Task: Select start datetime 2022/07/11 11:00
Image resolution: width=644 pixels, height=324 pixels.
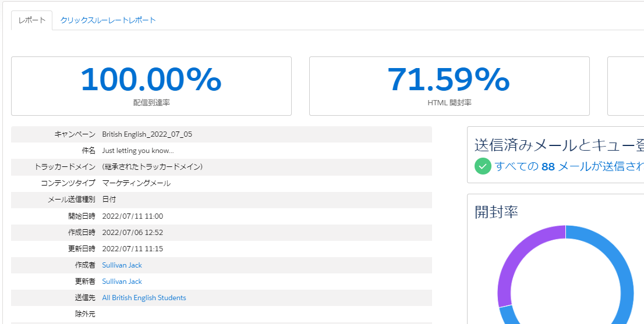Action: click(133, 216)
